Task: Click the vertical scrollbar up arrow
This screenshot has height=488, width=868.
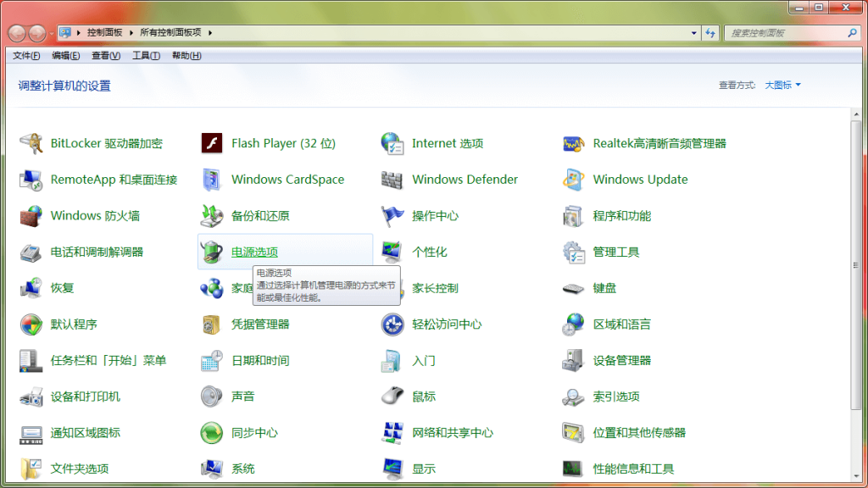Action: [x=856, y=114]
